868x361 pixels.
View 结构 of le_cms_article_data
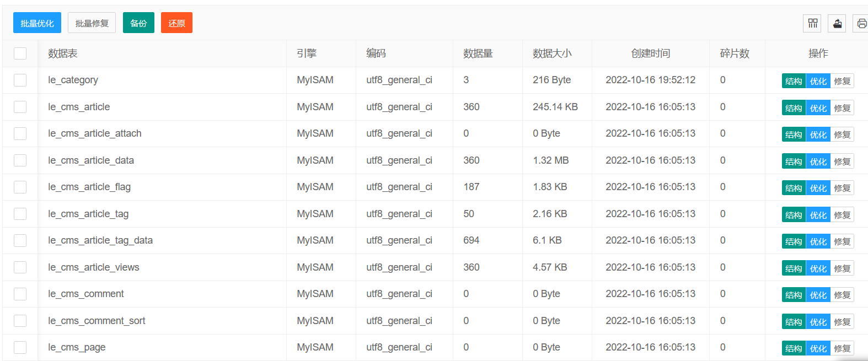click(794, 161)
